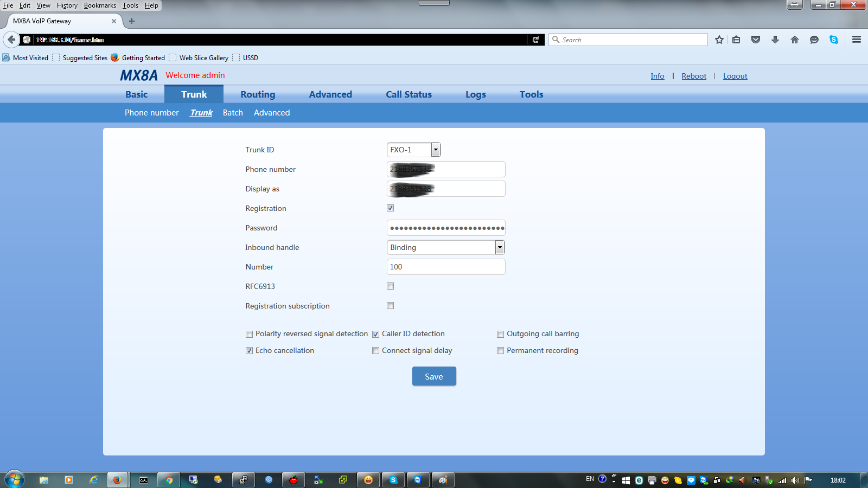The width and height of the screenshot is (868, 488).
Task: Expand the Trunk ID dropdown
Action: pos(436,150)
